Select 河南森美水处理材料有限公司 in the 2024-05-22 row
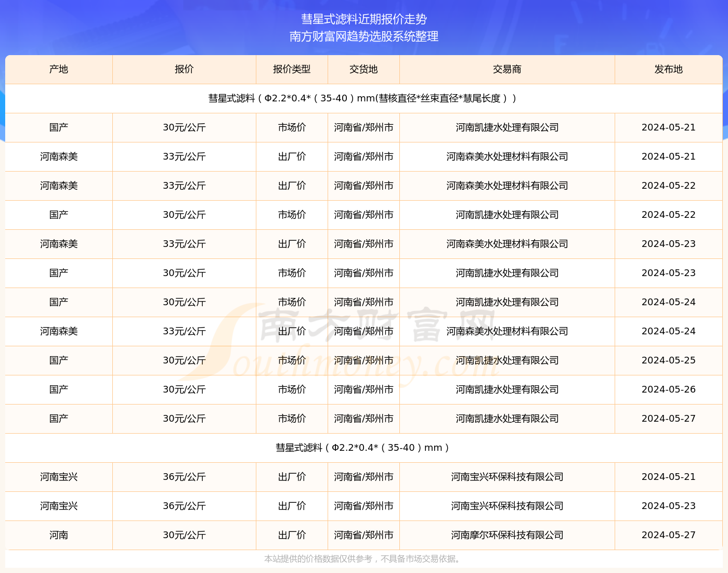Viewport: 728px width, 573px height. pyautogui.click(x=507, y=186)
